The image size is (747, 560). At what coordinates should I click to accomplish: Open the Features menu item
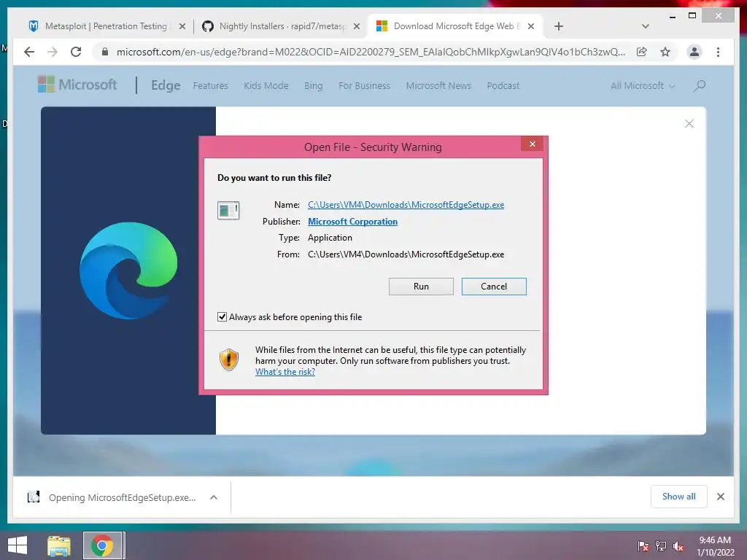[211, 86]
